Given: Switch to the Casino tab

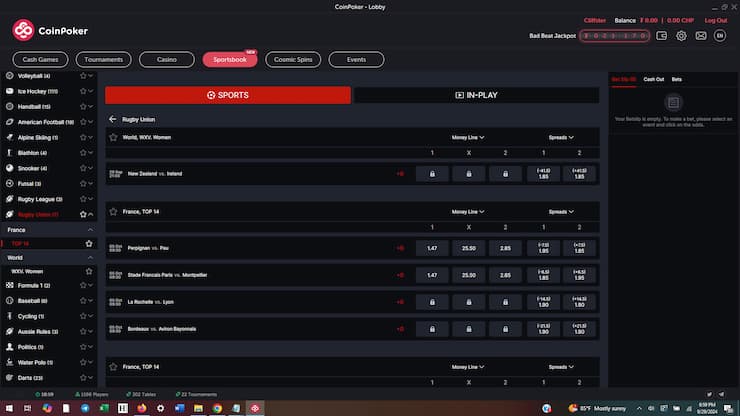Looking at the screenshot, I should [167, 59].
